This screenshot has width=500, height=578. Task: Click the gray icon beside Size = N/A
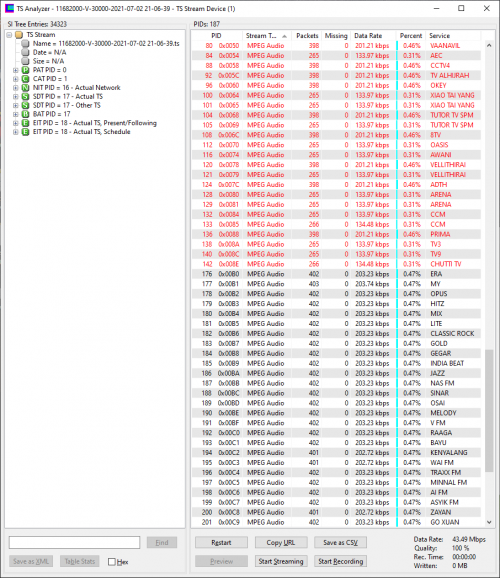pos(25,61)
